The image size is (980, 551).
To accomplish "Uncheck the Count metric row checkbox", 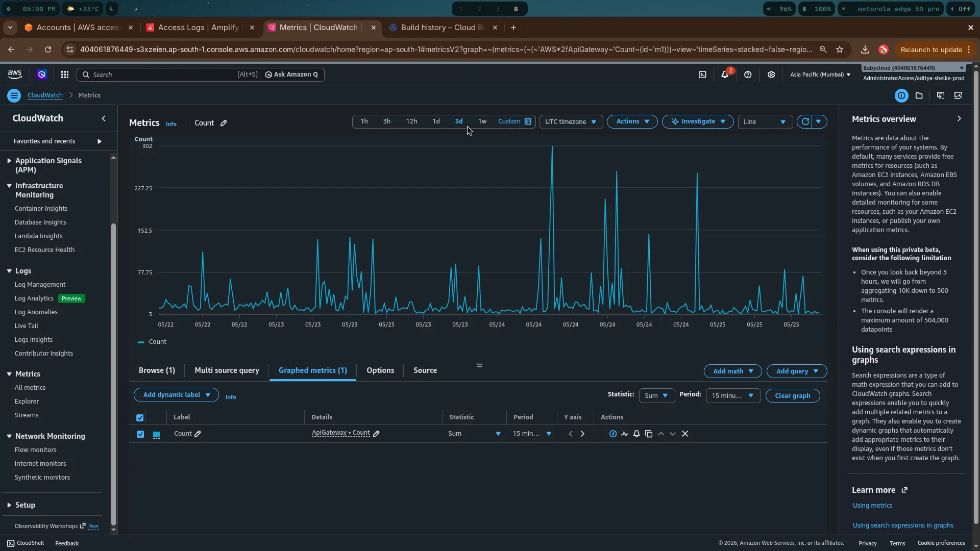I will tap(140, 434).
